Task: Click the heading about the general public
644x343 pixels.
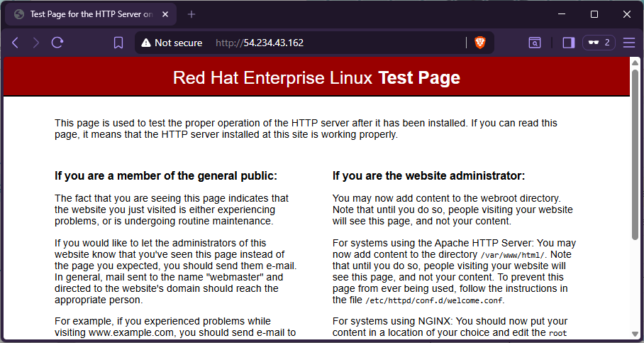Action: [166, 176]
